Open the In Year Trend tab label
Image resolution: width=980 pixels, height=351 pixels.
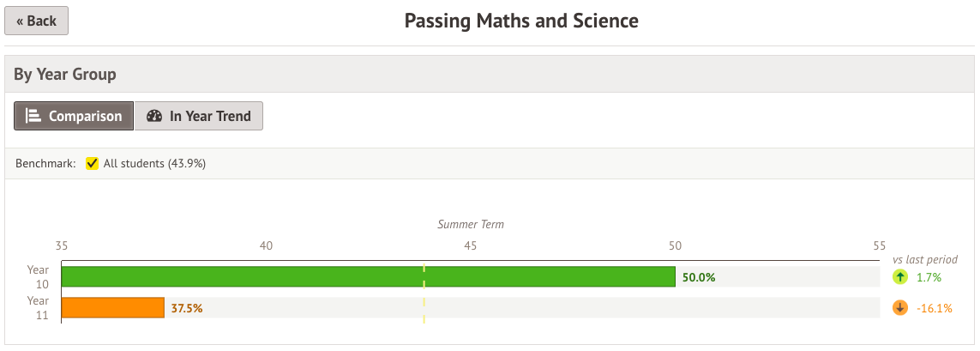pyautogui.click(x=210, y=116)
